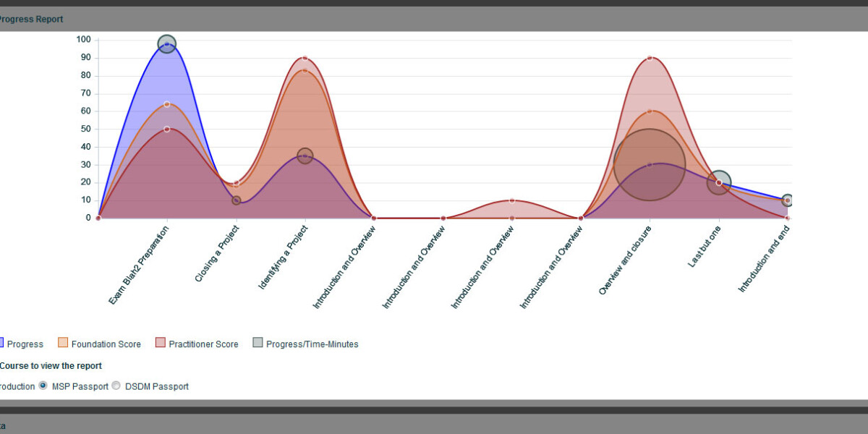868x434 pixels.
Task: Click the largest bubble over Overview and closure
Action: [x=650, y=165]
